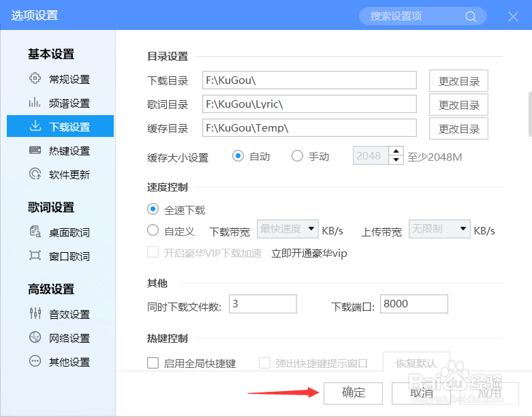Click 更改目录 for 下载目录

[458, 81]
